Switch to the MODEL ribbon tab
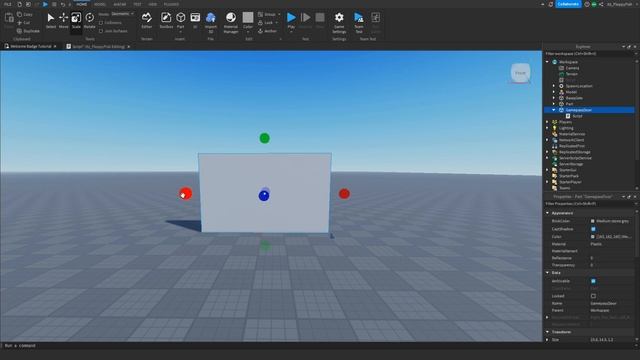This screenshot has height=360, width=640. point(100,4)
